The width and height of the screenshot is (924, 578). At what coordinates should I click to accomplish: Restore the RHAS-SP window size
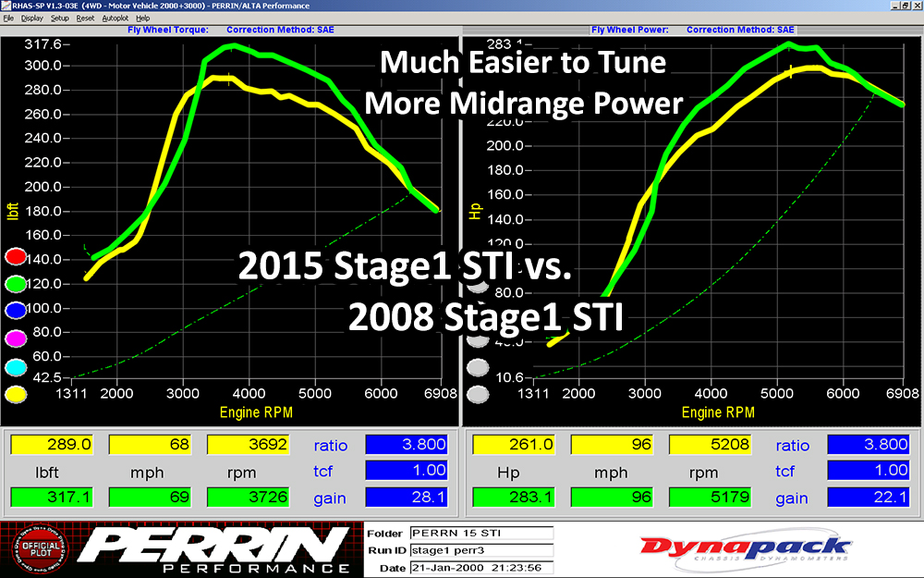906,6
